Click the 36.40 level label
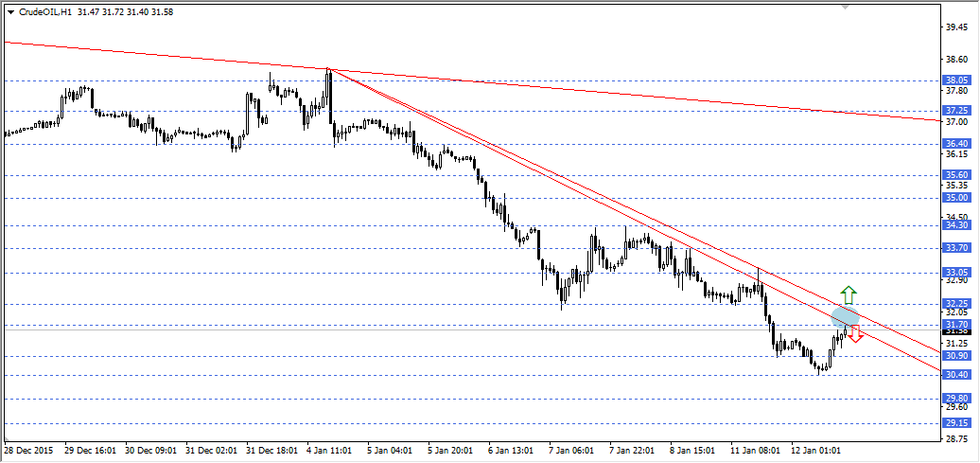The image size is (980, 463). pos(956,144)
